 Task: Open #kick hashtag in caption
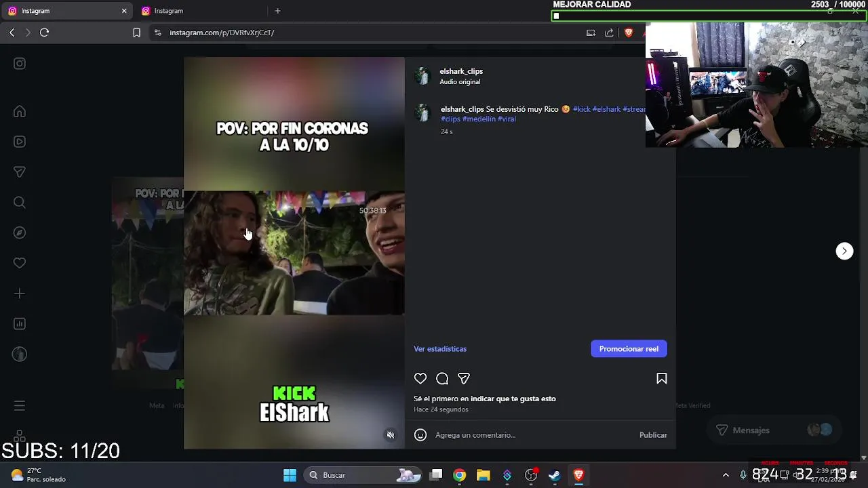tap(582, 109)
